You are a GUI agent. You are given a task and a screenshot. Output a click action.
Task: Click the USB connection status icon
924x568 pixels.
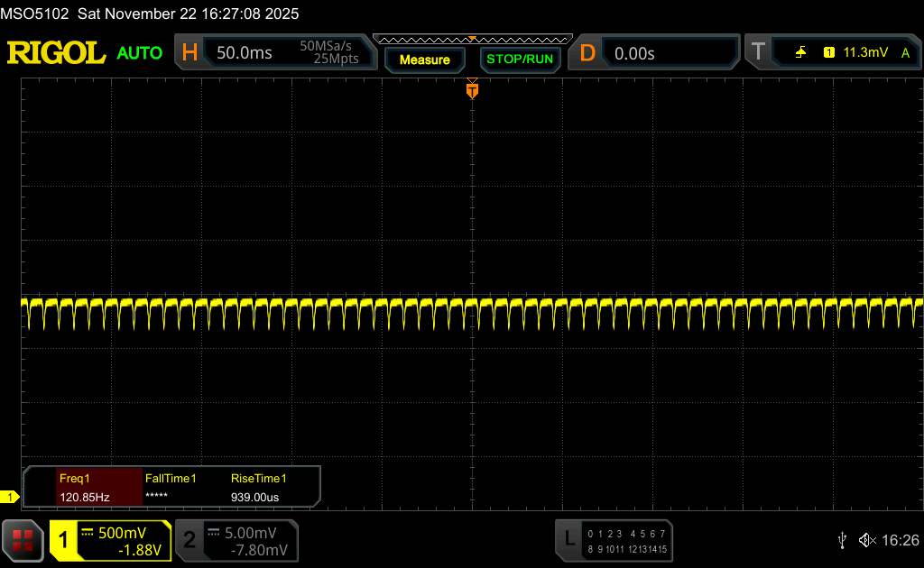pos(842,539)
